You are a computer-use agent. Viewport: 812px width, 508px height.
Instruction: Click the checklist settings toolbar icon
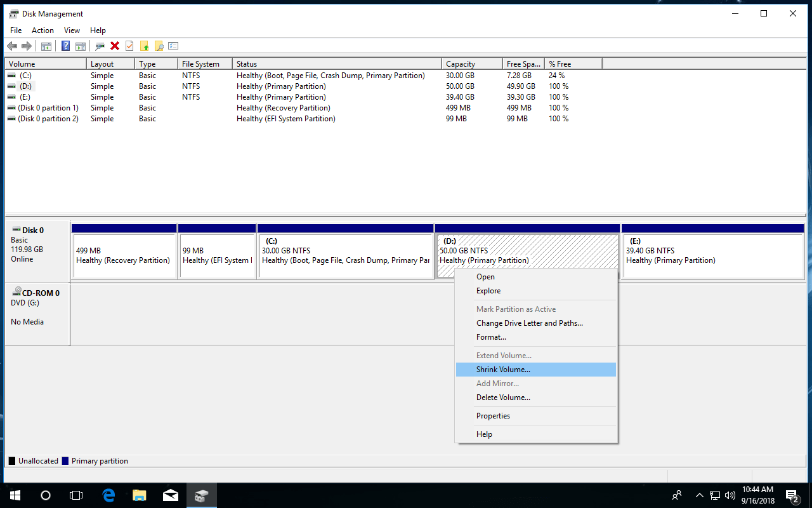173,46
